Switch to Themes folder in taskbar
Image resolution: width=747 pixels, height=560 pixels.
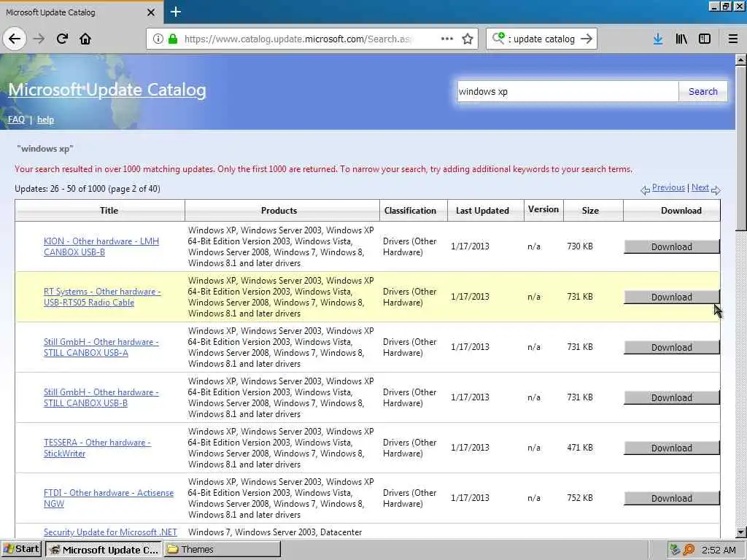point(223,550)
